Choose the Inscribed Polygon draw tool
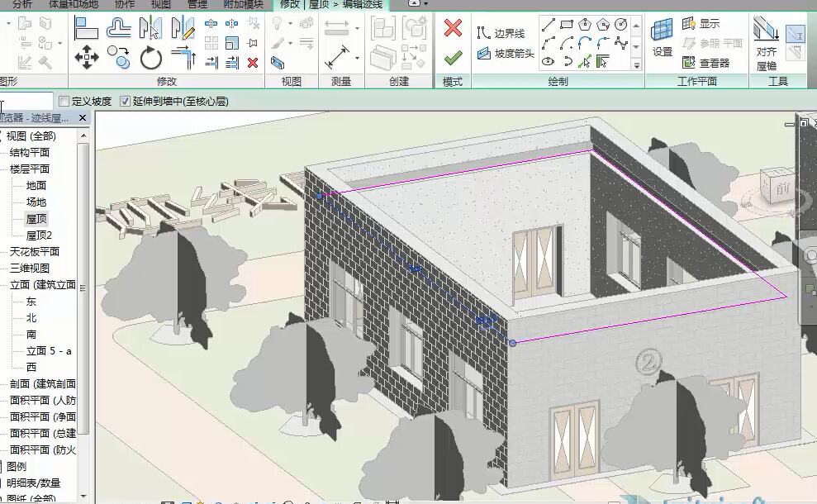The image size is (817, 504). click(585, 25)
